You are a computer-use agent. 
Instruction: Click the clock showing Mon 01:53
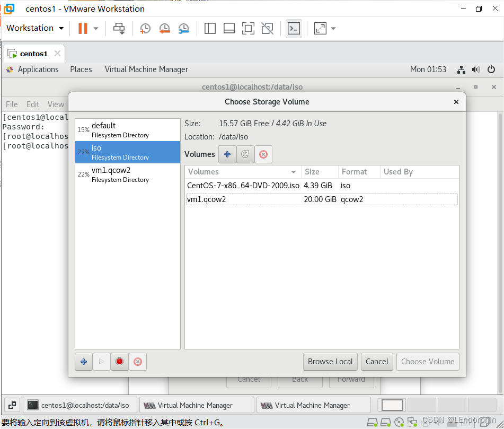(428, 69)
